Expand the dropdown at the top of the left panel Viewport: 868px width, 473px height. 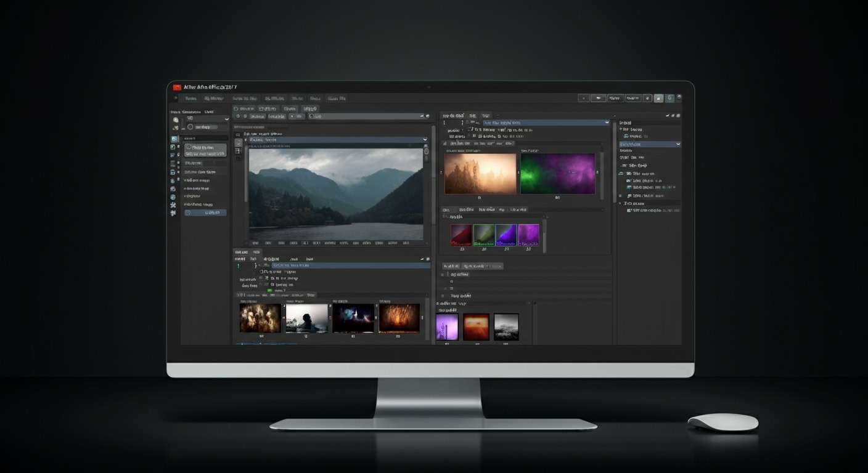[x=226, y=118]
